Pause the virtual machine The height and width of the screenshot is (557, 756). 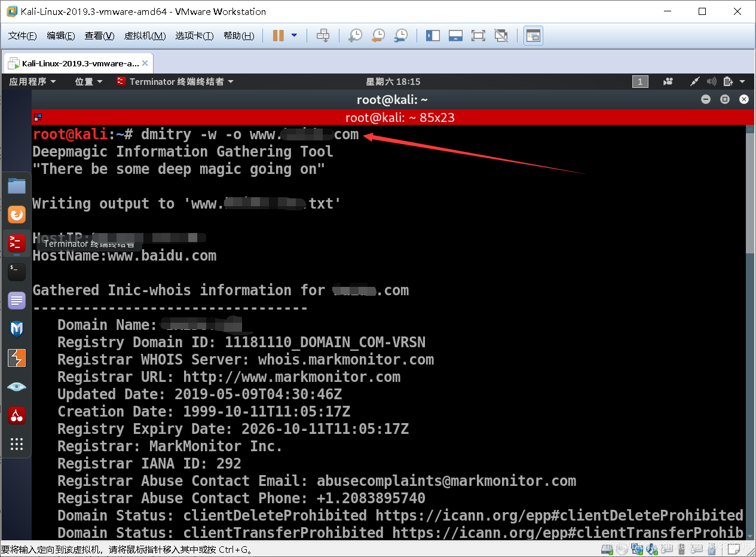coord(278,36)
